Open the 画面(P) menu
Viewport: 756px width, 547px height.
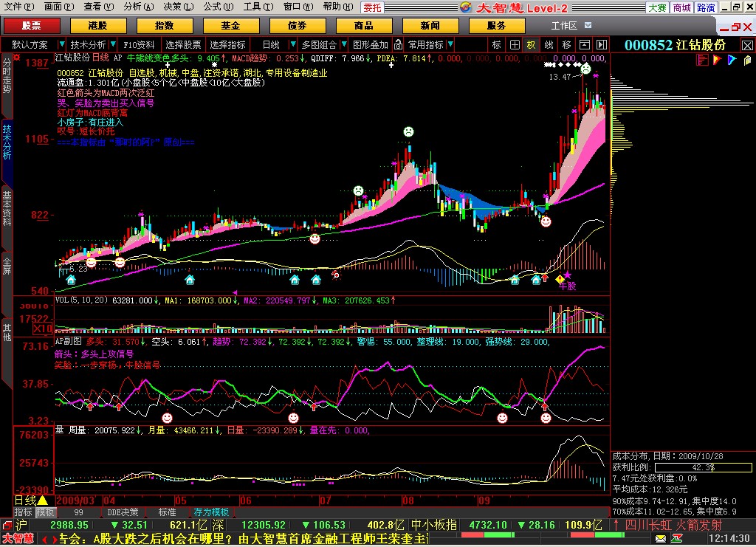click(59, 7)
